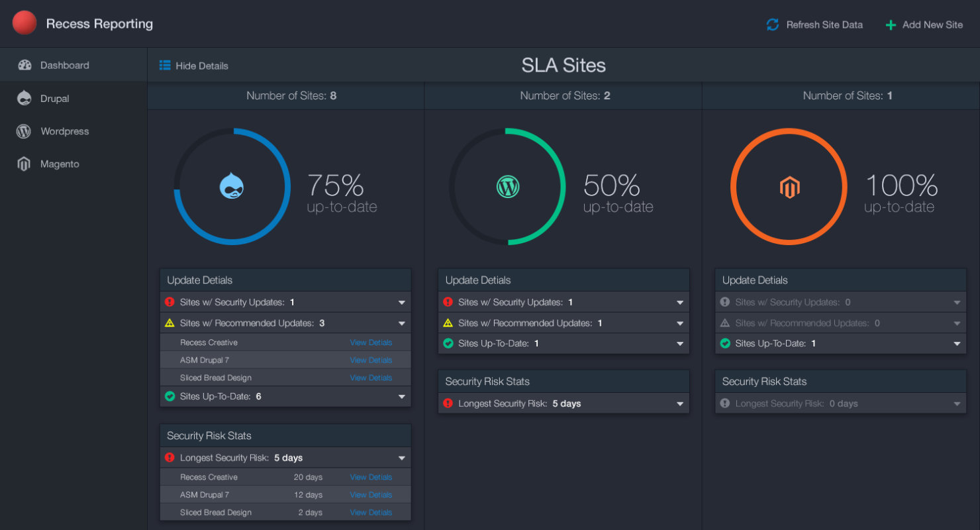Click Number of Sites: 2
Screen dimensions: 980x530
click(565, 95)
